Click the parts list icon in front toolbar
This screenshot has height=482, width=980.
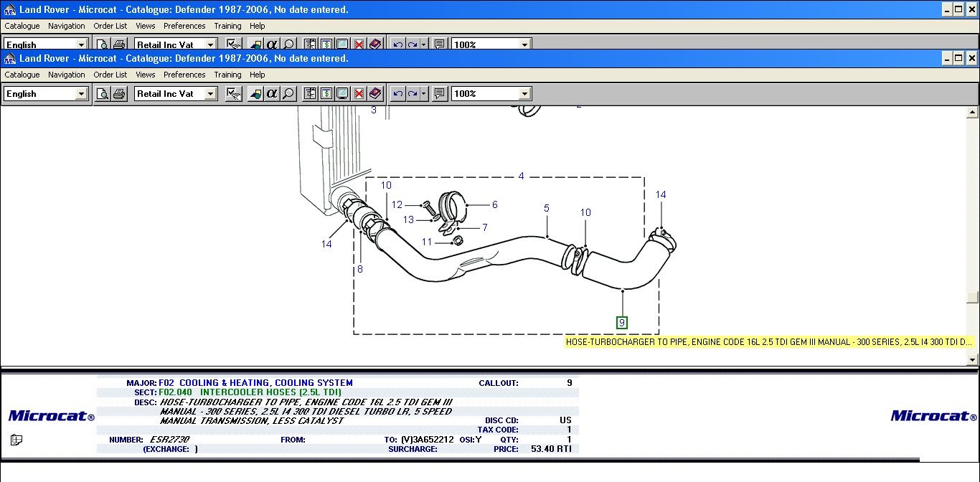[310, 94]
